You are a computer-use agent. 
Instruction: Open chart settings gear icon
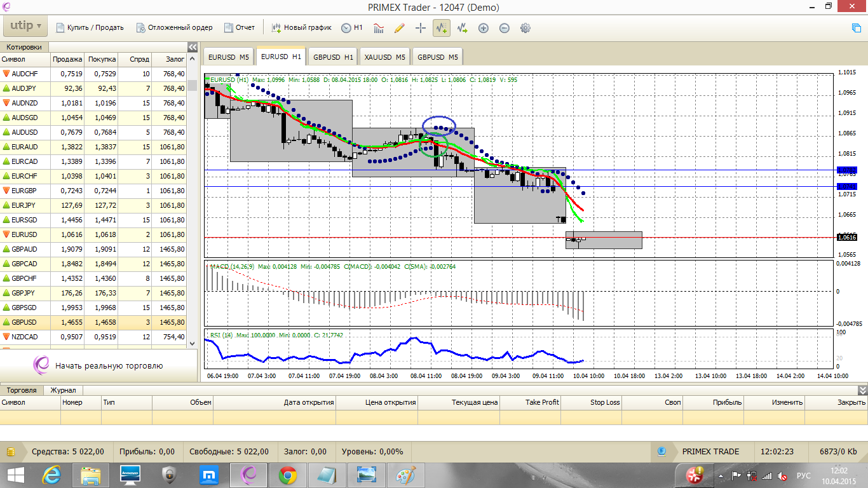[525, 28]
